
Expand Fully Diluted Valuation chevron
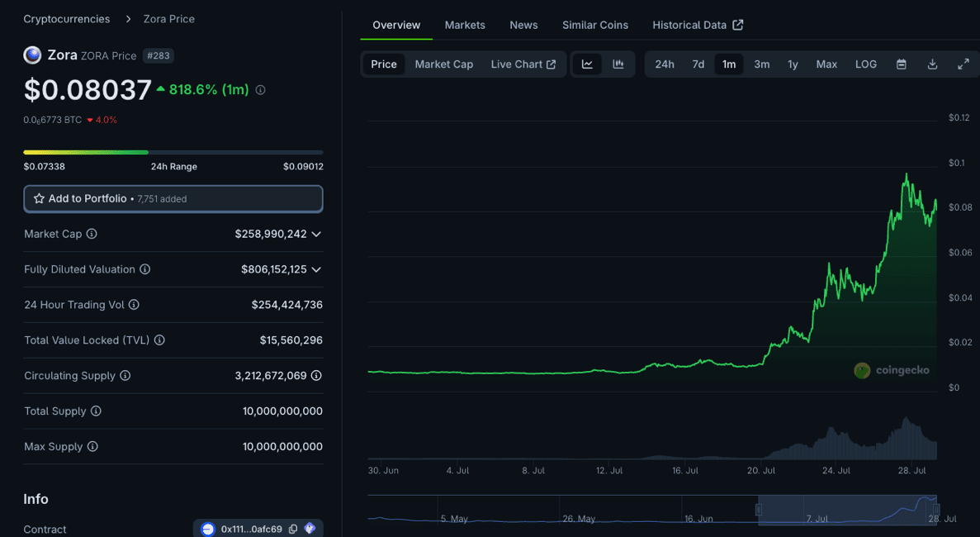tap(316, 269)
